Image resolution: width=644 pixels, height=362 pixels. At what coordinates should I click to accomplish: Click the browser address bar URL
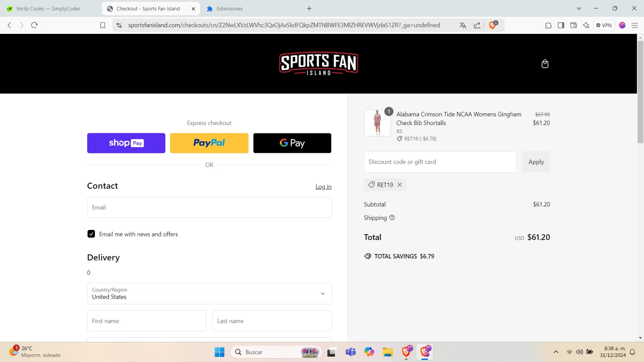click(284, 25)
